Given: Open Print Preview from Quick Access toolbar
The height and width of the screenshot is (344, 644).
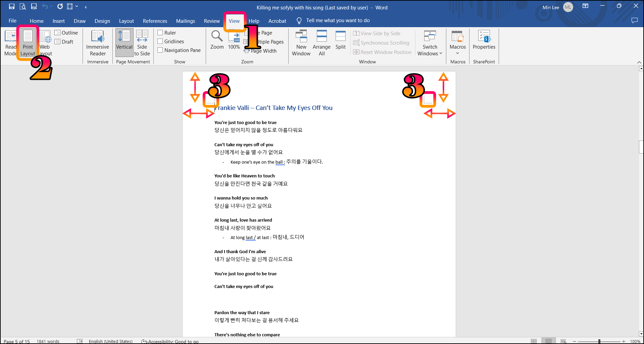Looking at the screenshot, I should [x=23, y=6].
